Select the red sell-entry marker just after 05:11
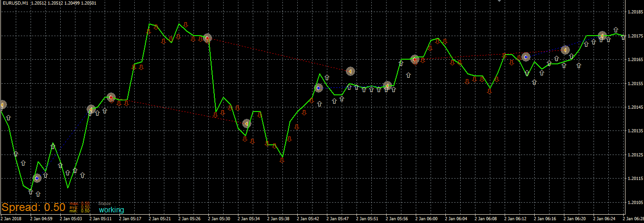 pos(111,97)
